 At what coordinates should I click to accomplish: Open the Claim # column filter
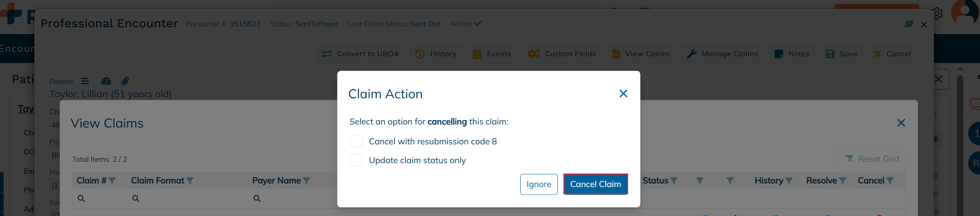click(x=112, y=181)
